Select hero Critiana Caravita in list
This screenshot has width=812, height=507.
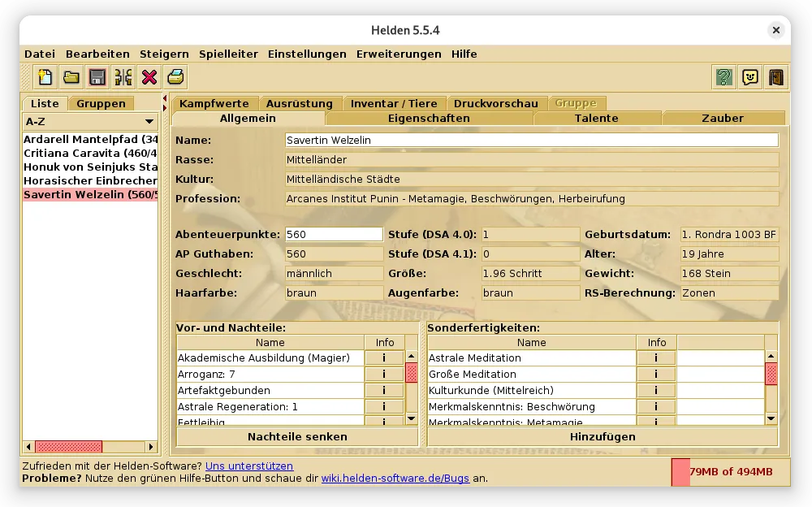pos(90,154)
